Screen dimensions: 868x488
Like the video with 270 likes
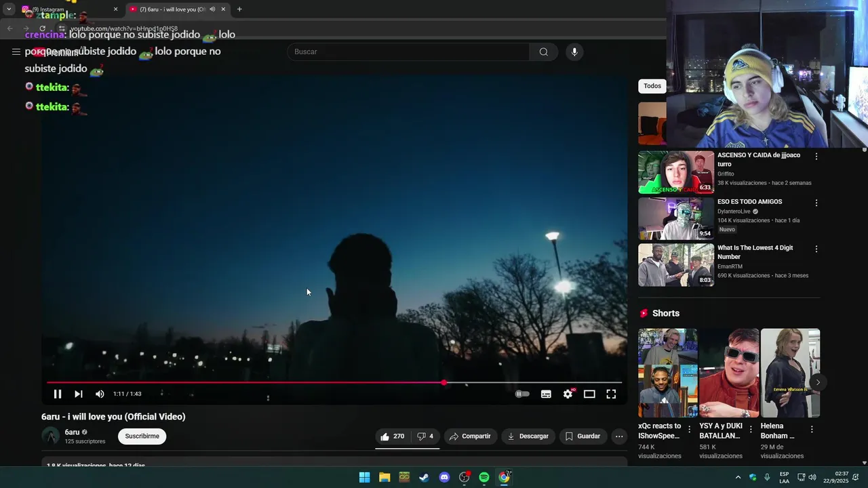(x=393, y=436)
